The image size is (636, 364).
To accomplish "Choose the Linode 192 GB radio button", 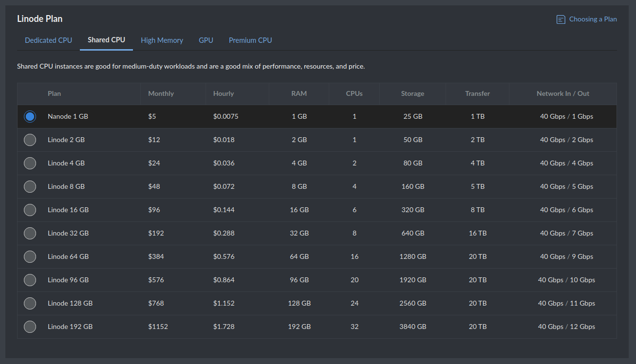I will (30, 327).
